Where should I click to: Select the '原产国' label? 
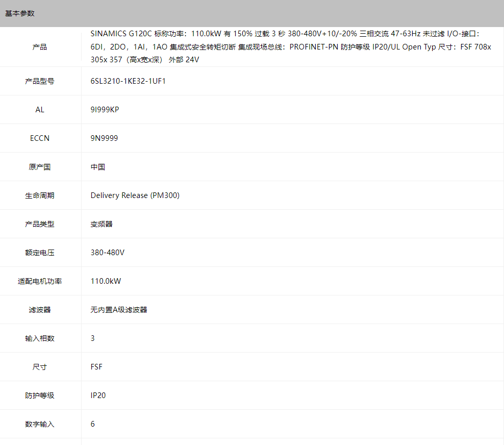(40, 167)
